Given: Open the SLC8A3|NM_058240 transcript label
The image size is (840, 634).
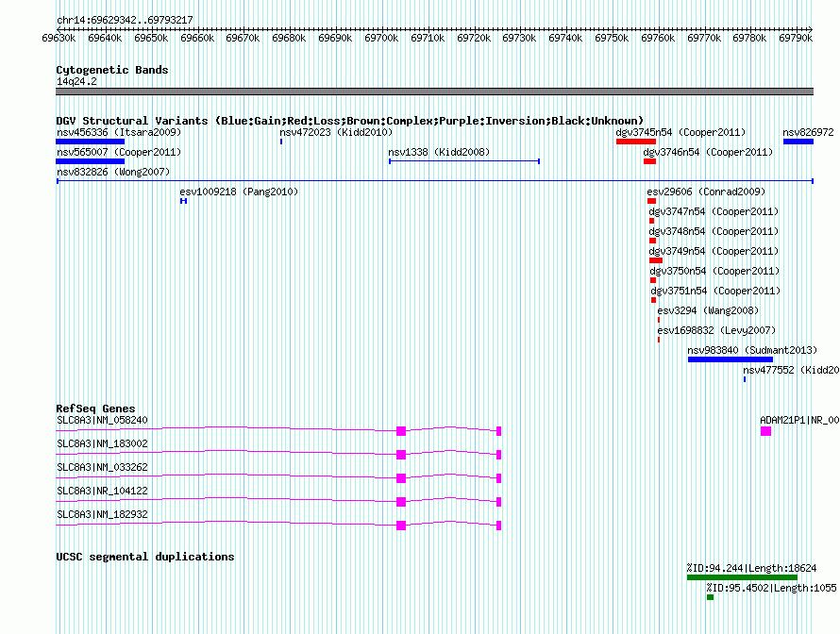Looking at the screenshot, I should [x=102, y=421].
